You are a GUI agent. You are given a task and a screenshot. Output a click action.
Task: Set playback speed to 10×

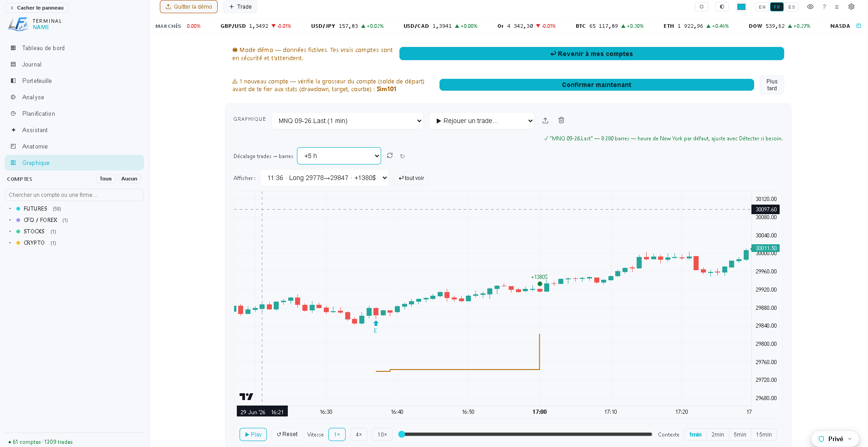(383, 435)
